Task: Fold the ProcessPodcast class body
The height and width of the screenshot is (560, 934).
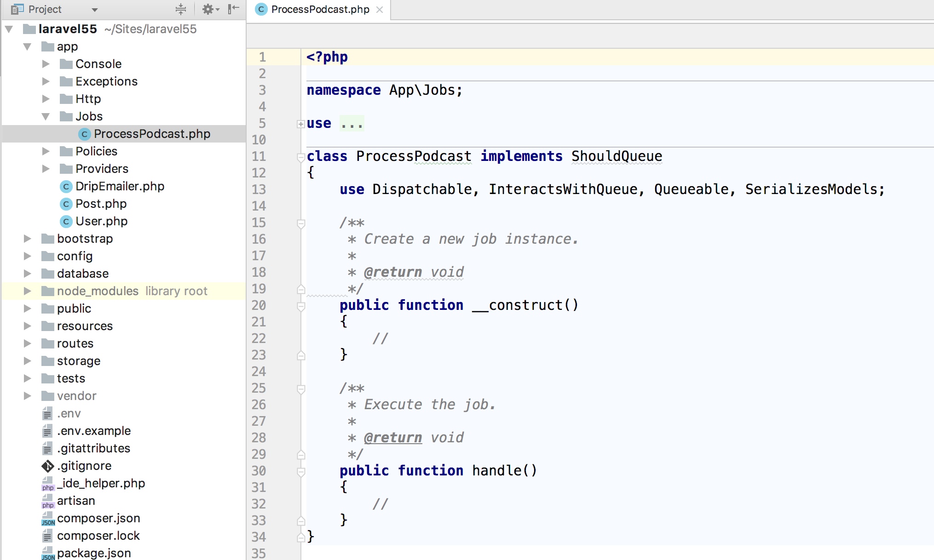Action: [301, 157]
